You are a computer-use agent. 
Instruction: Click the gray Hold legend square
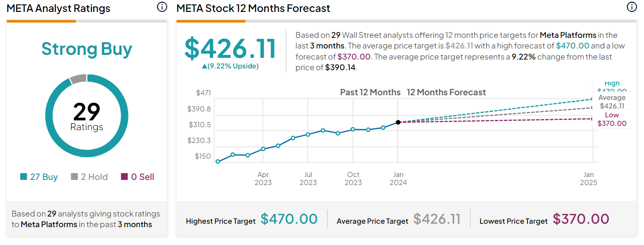[x=74, y=177]
